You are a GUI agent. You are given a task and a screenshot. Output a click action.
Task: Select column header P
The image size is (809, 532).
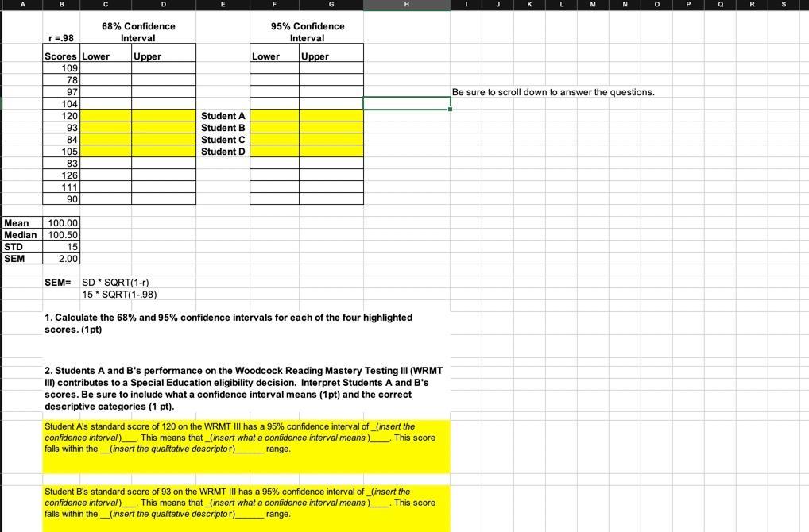point(688,4)
